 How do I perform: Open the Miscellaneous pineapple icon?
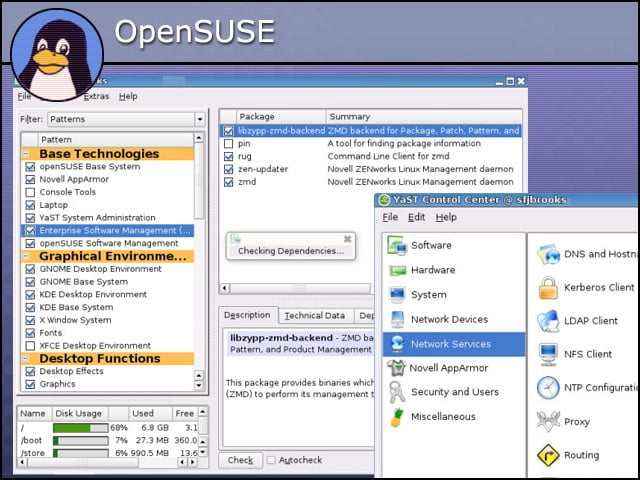(397, 417)
